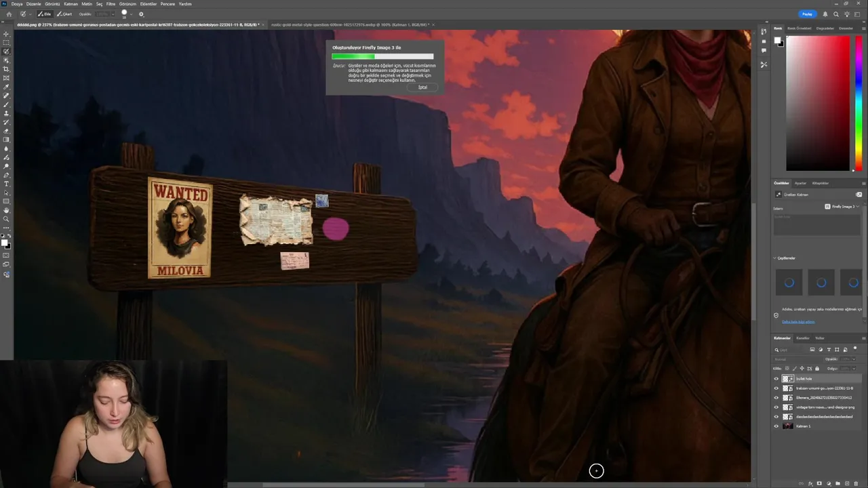Screen dimensions: 868x488
Task: Create a new group folder icon
Action: pyautogui.click(x=837, y=483)
